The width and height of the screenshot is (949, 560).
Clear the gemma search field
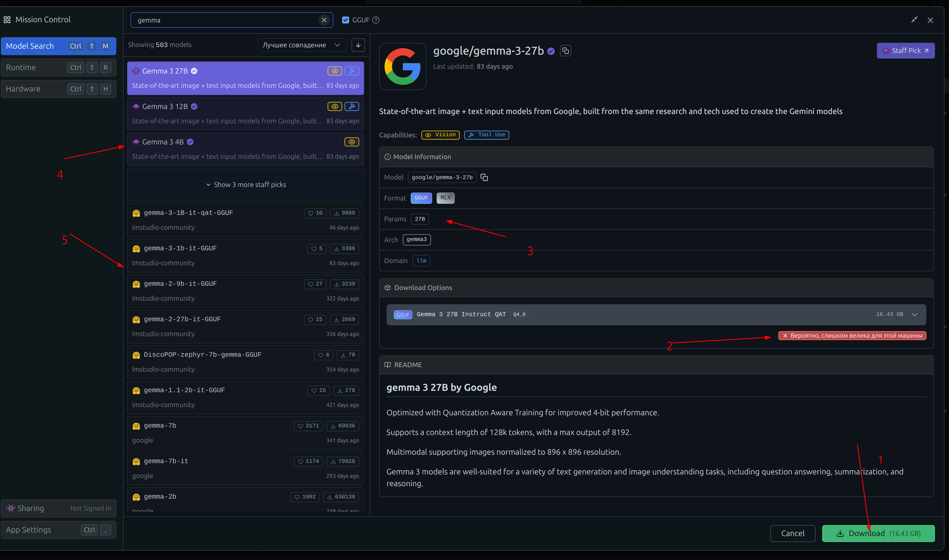click(x=324, y=20)
